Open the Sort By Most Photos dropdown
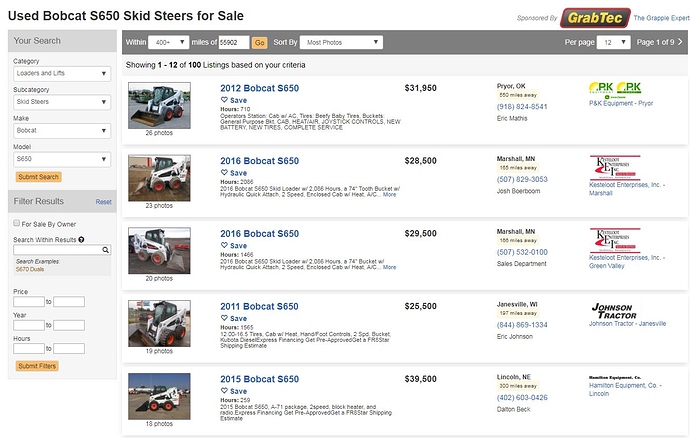This screenshot has width=690, height=438. [341, 42]
